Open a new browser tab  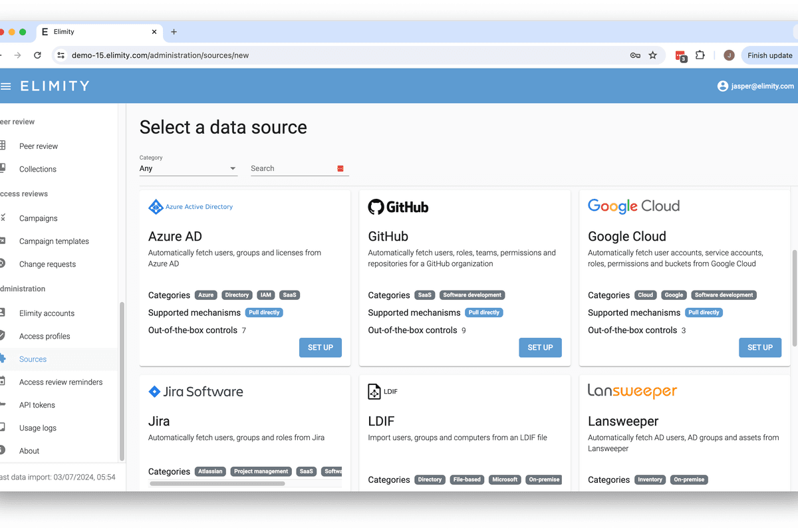click(x=174, y=32)
